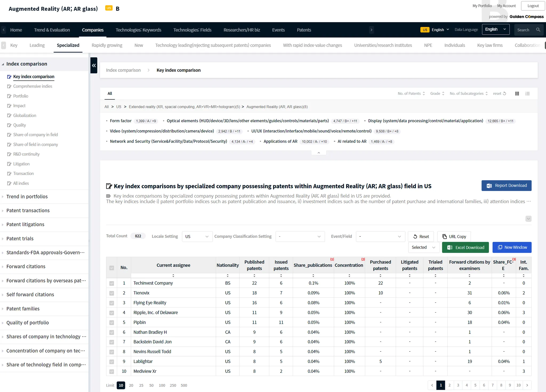
Task: Check the row for Pipbin
Action: click(112, 322)
